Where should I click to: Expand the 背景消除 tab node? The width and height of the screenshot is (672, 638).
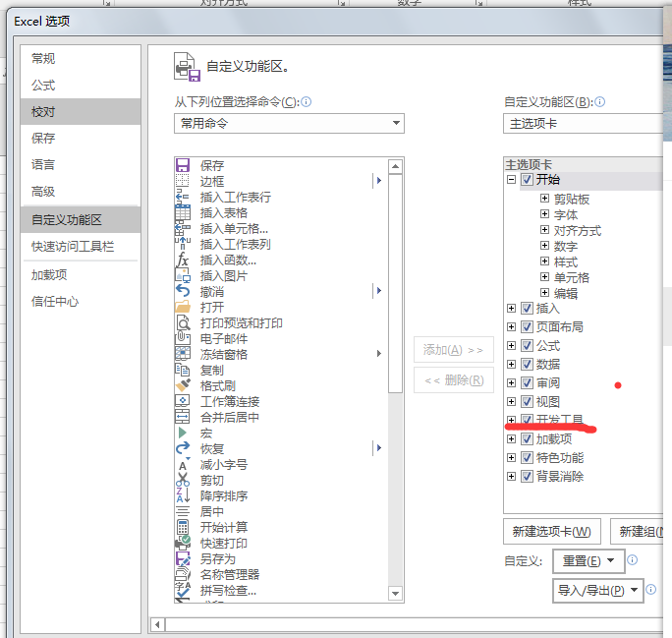pyautogui.click(x=511, y=477)
